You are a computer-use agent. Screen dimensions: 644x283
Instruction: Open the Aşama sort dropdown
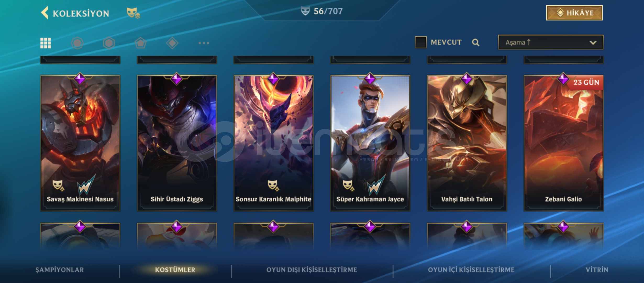(551, 42)
